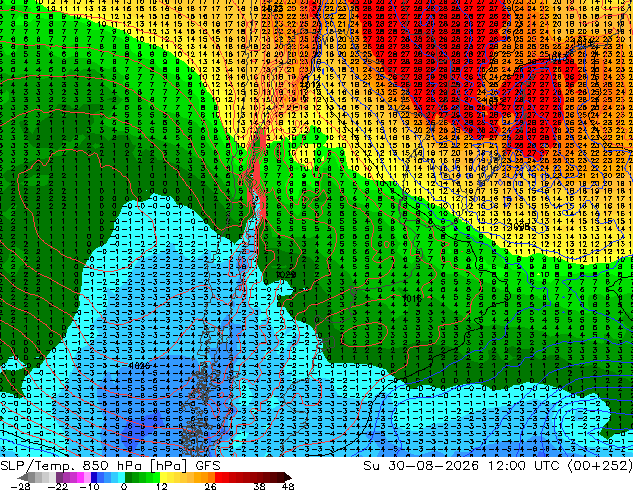
Task: Click the 26 label on the temperature legend
Action: 210,486
